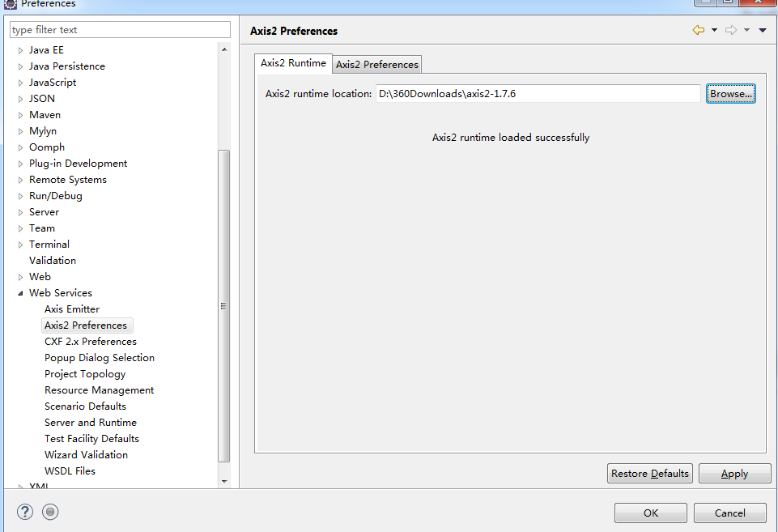Screen dimensions: 778x532
Task: Open the forward history dropdown arrow
Action: [746, 30]
